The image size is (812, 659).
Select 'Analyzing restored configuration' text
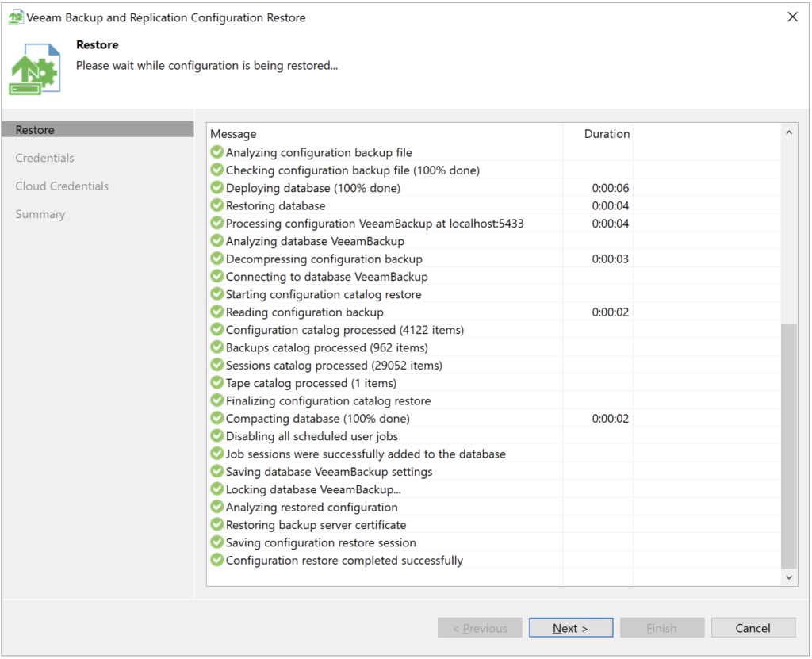coord(312,508)
